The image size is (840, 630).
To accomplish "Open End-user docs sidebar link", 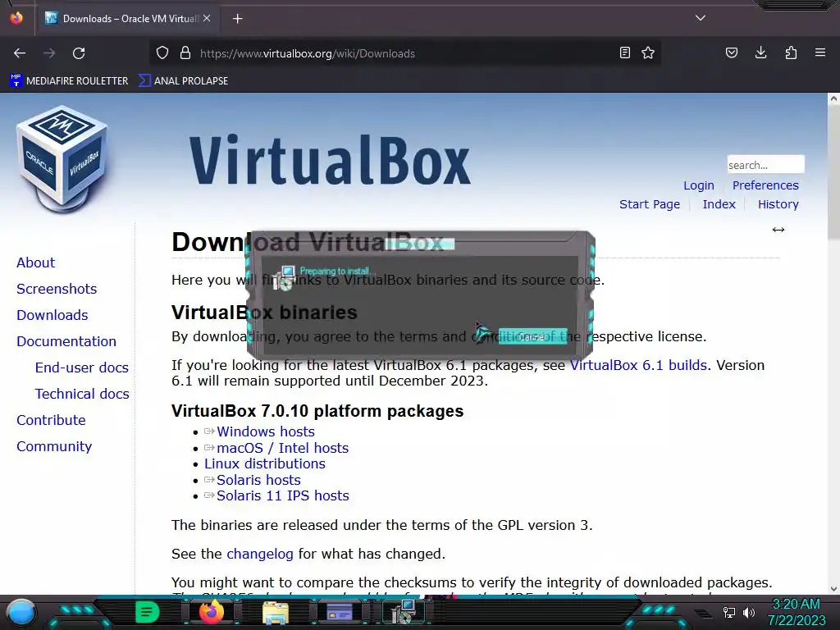I will (x=82, y=368).
